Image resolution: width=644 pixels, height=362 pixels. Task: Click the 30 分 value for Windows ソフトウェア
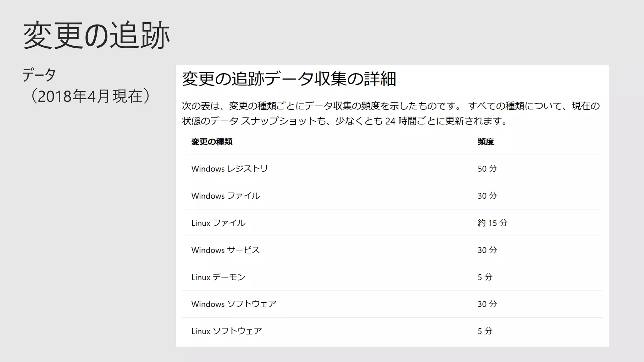[x=487, y=304]
